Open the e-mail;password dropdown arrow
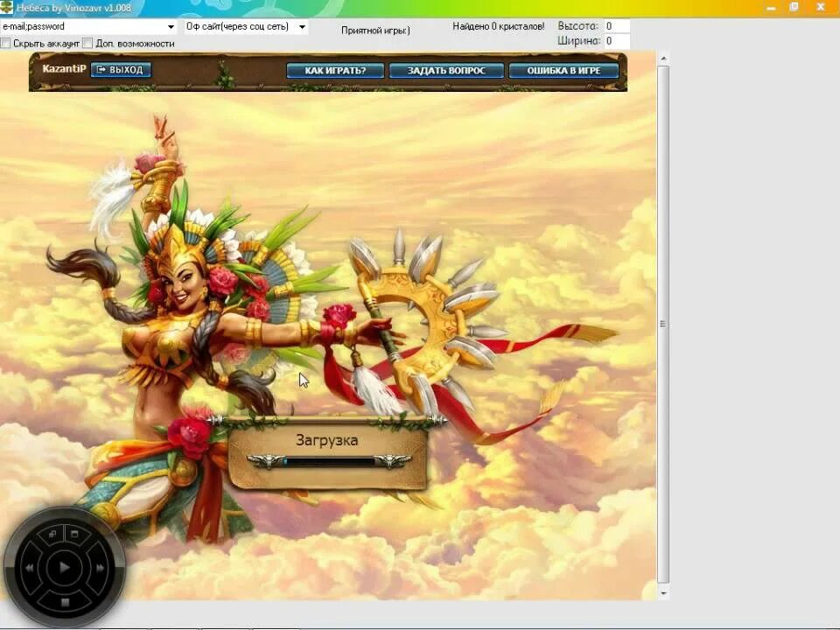The image size is (840, 630). [x=171, y=27]
